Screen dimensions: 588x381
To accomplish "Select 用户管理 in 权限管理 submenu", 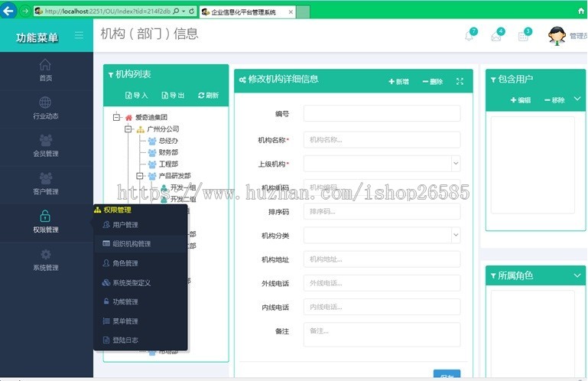I will pyautogui.click(x=125, y=225).
